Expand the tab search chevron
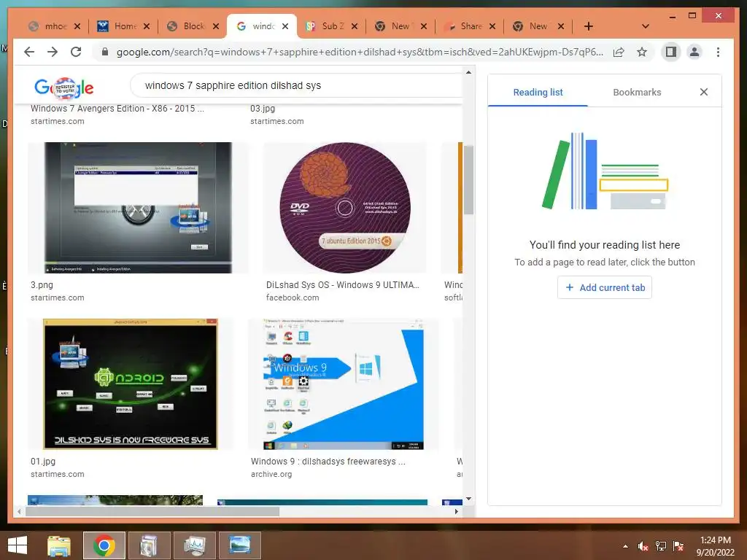This screenshot has height=560, width=747. coord(646,26)
